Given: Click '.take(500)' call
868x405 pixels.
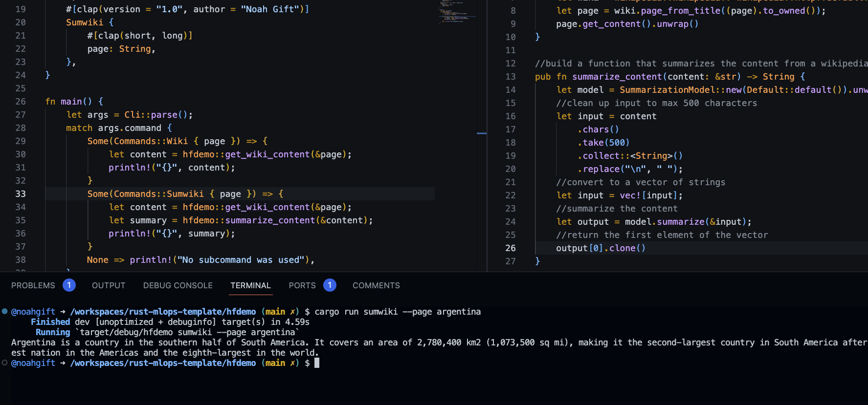Looking at the screenshot, I should [x=603, y=142].
